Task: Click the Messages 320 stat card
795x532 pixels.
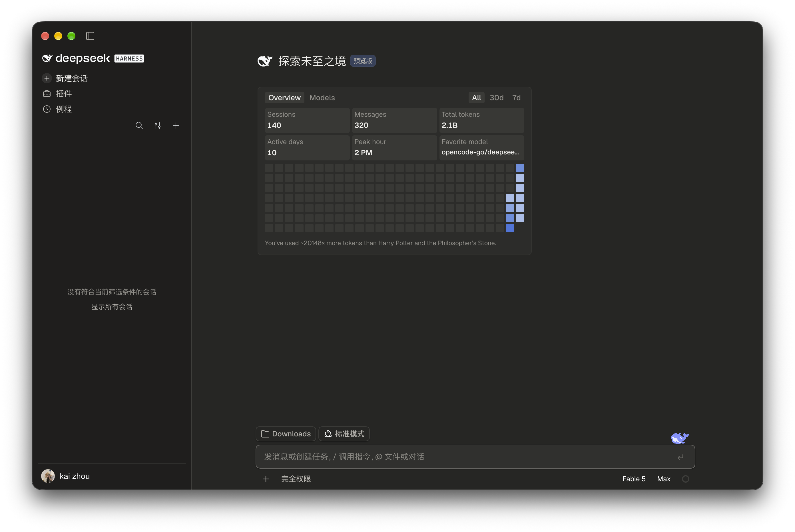Action: [394, 120]
